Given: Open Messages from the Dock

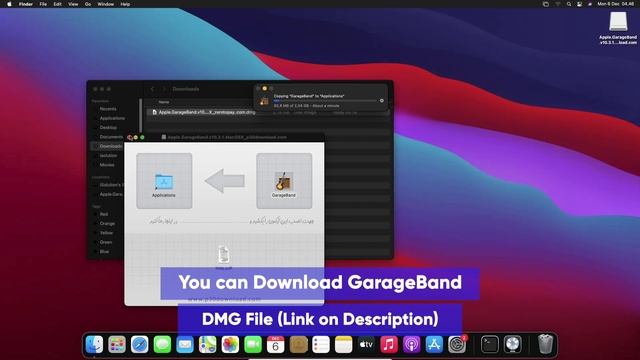Looking at the screenshot, I should point(162,344).
